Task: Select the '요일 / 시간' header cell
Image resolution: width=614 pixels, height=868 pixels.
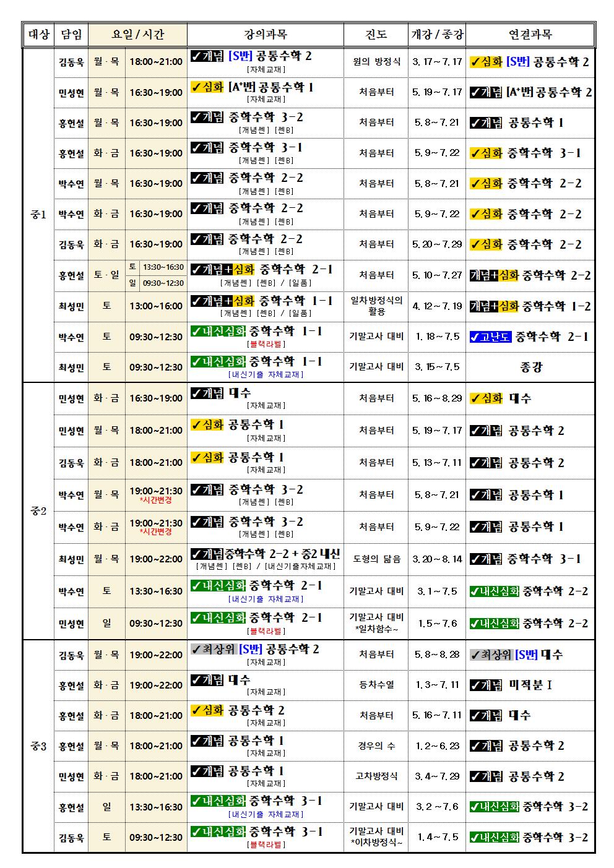Action: click(x=137, y=35)
